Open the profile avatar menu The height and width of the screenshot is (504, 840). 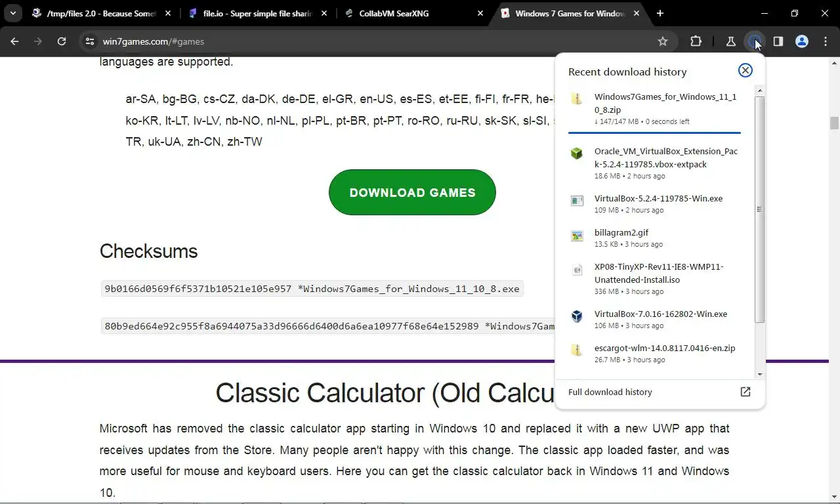[x=801, y=41]
